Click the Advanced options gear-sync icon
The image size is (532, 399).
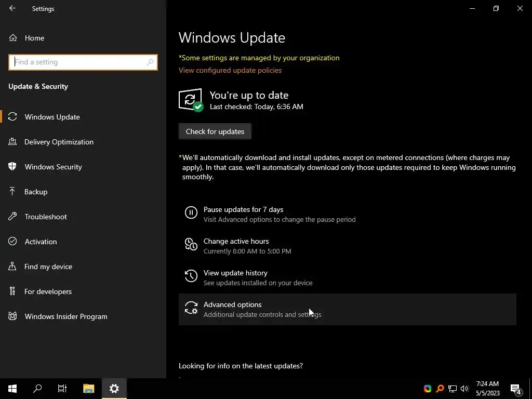pyautogui.click(x=191, y=308)
